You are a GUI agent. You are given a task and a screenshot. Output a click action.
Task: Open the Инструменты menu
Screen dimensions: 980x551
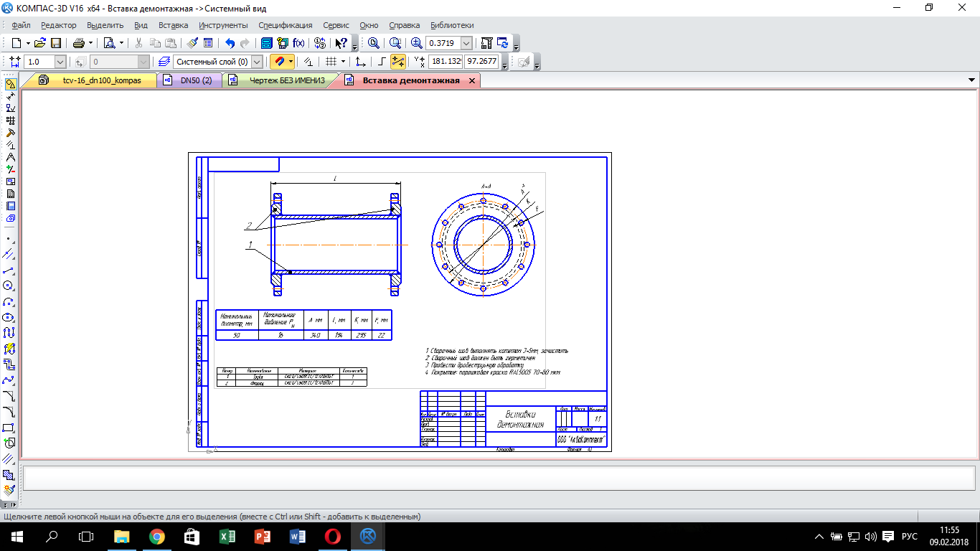coord(223,25)
